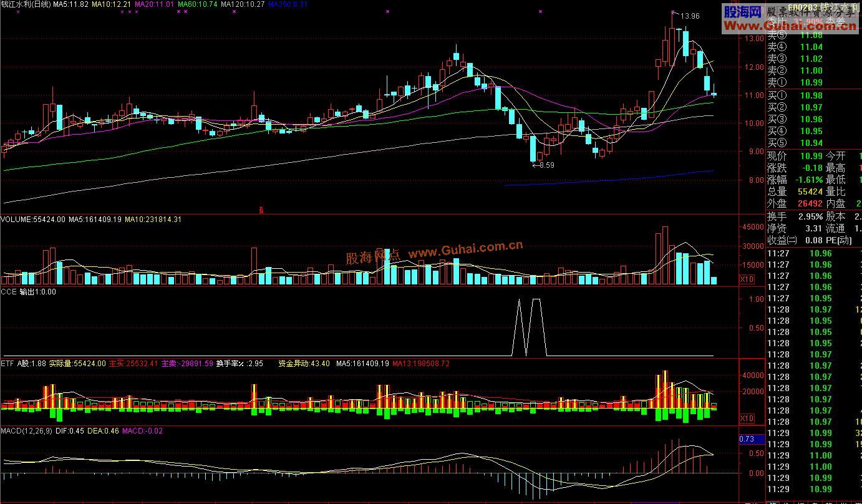Click the X10 scale button in the ETF panel
The width and height of the screenshot is (862, 504).
(747, 418)
